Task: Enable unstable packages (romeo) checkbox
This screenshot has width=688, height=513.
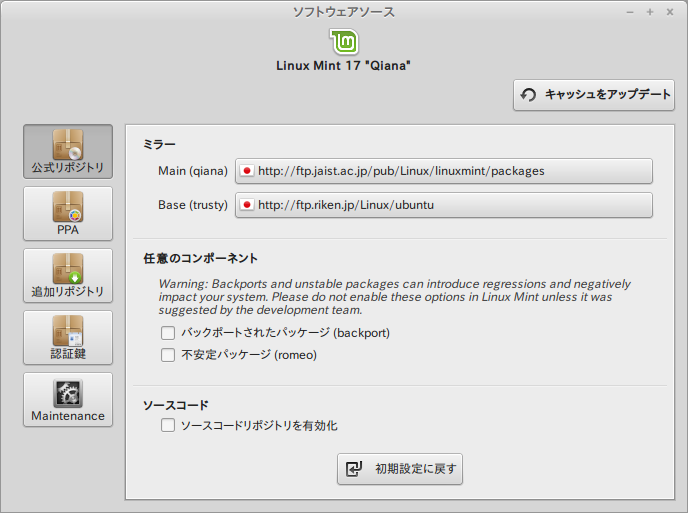Action: pyautogui.click(x=168, y=355)
